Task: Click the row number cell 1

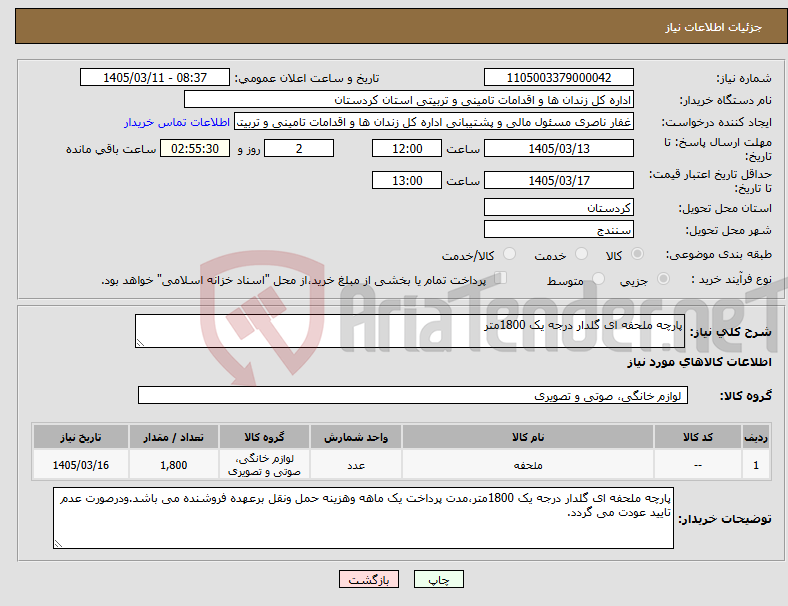Action: tap(755, 465)
